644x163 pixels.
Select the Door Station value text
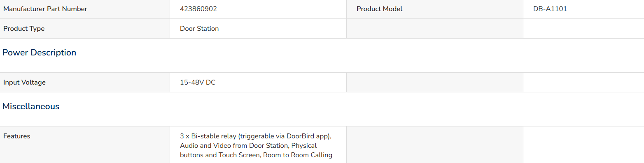pyautogui.click(x=199, y=29)
